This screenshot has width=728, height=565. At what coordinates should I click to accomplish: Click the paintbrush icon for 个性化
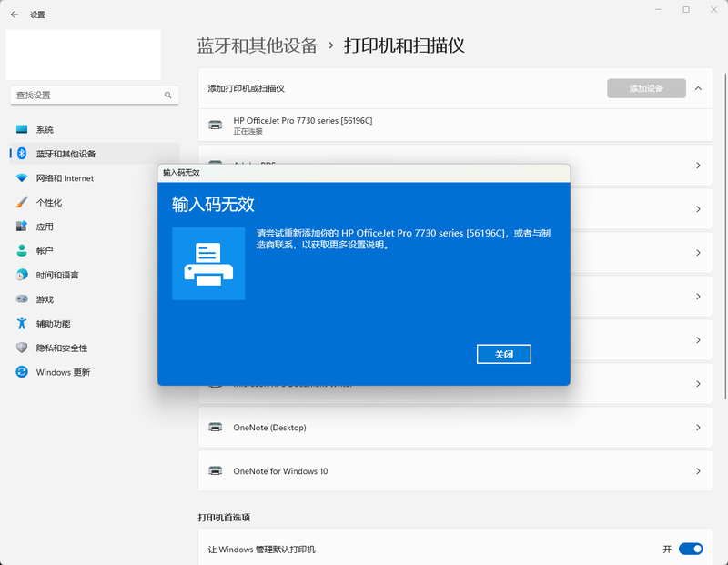pyautogui.click(x=22, y=202)
